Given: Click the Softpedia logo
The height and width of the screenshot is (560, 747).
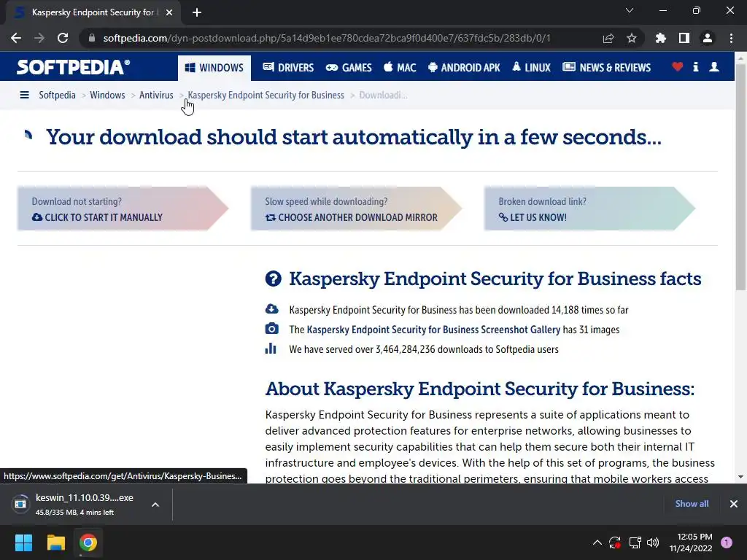Looking at the screenshot, I should 73,67.
